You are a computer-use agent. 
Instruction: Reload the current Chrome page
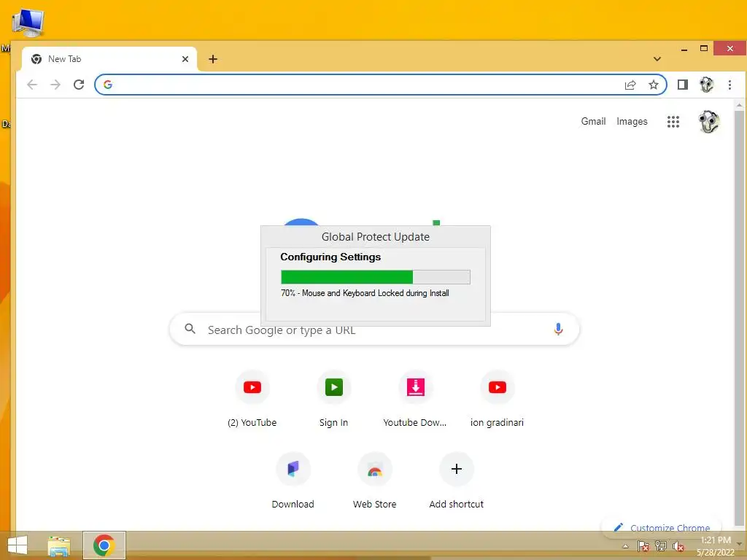(79, 85)
